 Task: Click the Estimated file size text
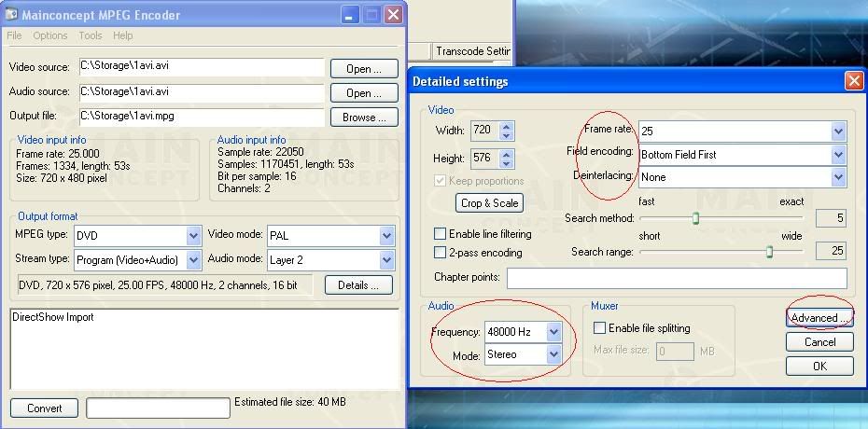[x=290, y=402]
